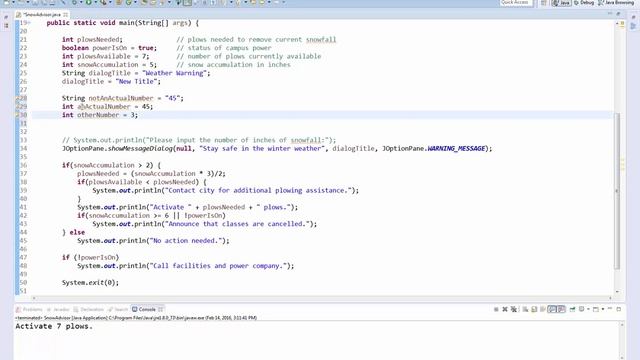Viewport: 640px width, 360px height.
Task: Switch to the Javadoc tab
Action: pos(59,309)
